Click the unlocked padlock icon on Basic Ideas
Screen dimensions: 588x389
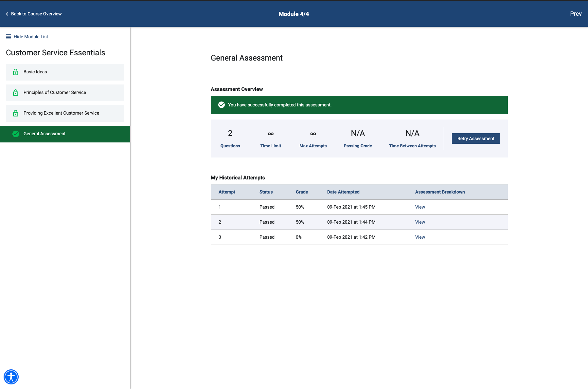tap(15, 72)
